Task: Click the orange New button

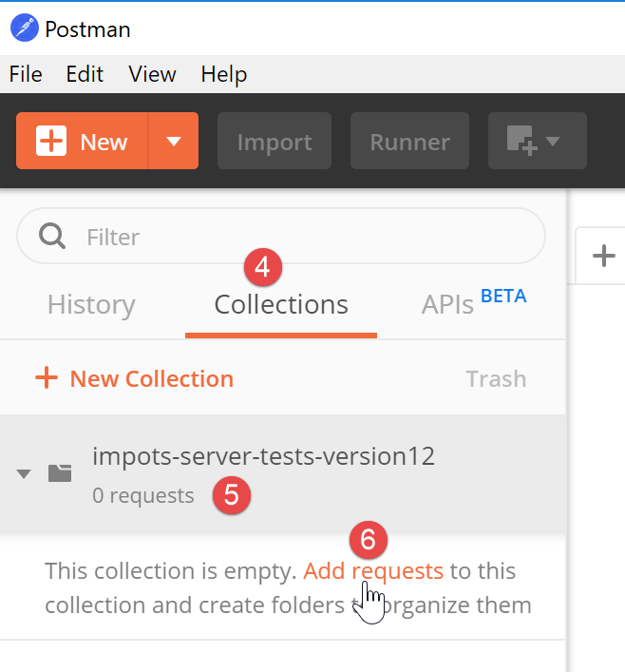Action: click(83, 142)
